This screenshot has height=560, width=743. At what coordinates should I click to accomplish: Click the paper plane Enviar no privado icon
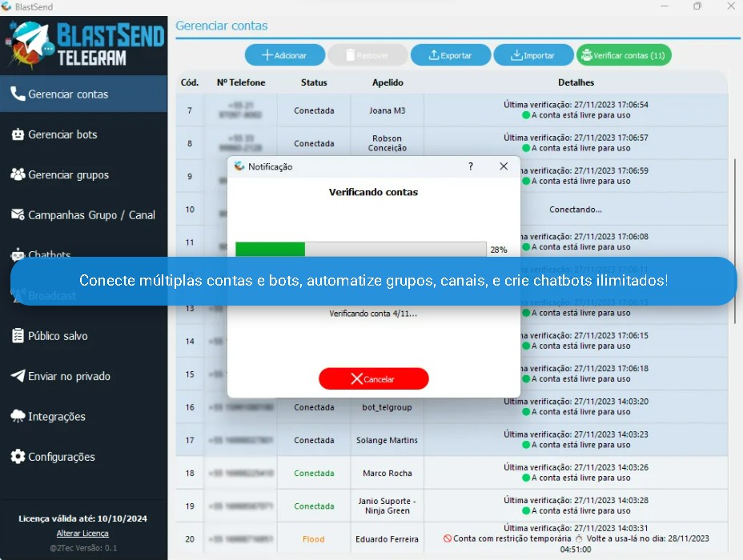click(x=17, y=376)
